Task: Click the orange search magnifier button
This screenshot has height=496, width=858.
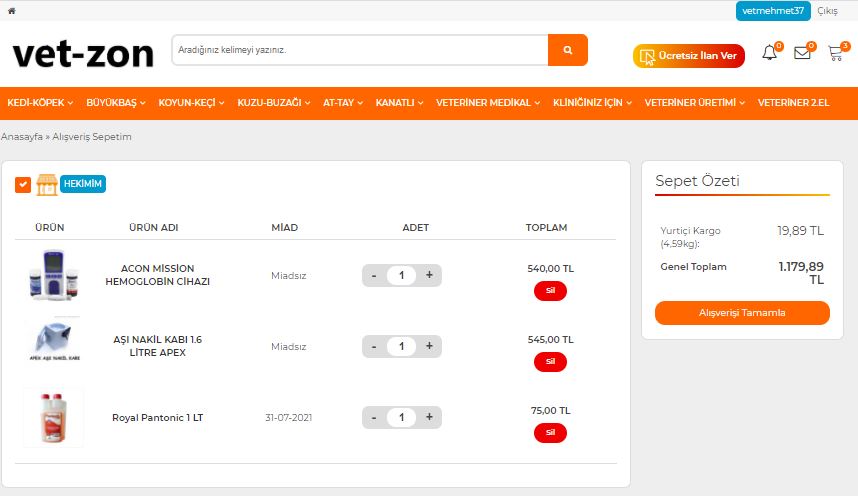Action: point(568,50)
